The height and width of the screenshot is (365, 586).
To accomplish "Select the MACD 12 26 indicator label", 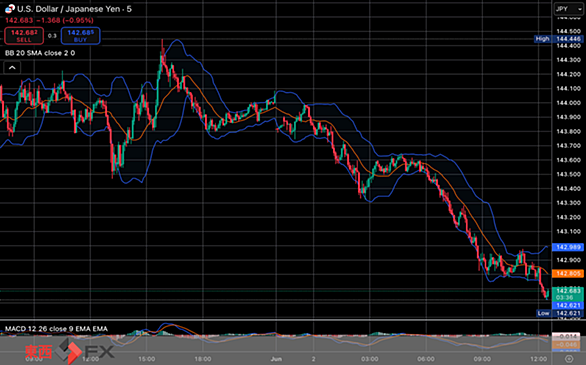I will click(56, 329).
